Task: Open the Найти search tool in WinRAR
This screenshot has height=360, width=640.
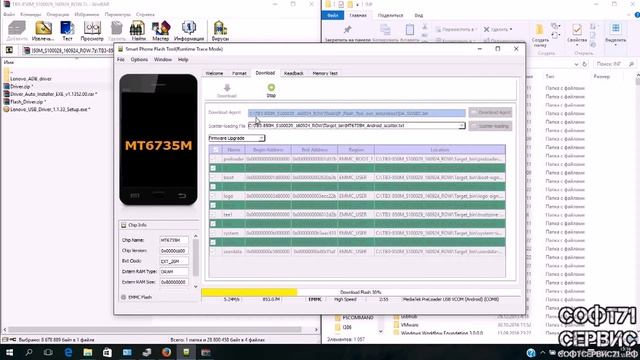Action: click(x=138, y=29)
